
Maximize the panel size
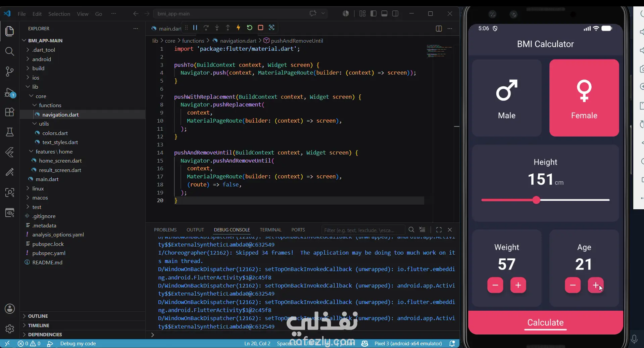coord(439,230)
